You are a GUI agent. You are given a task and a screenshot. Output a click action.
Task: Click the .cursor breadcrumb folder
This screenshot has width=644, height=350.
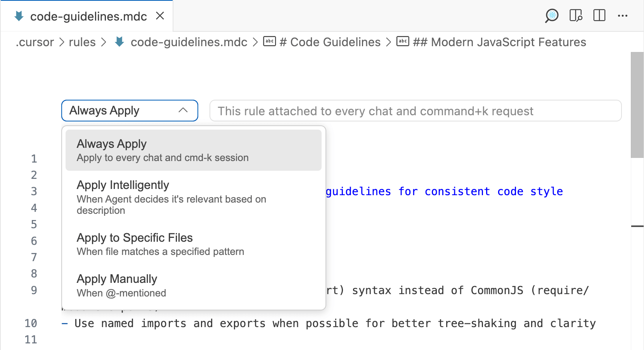coord(35,42)
